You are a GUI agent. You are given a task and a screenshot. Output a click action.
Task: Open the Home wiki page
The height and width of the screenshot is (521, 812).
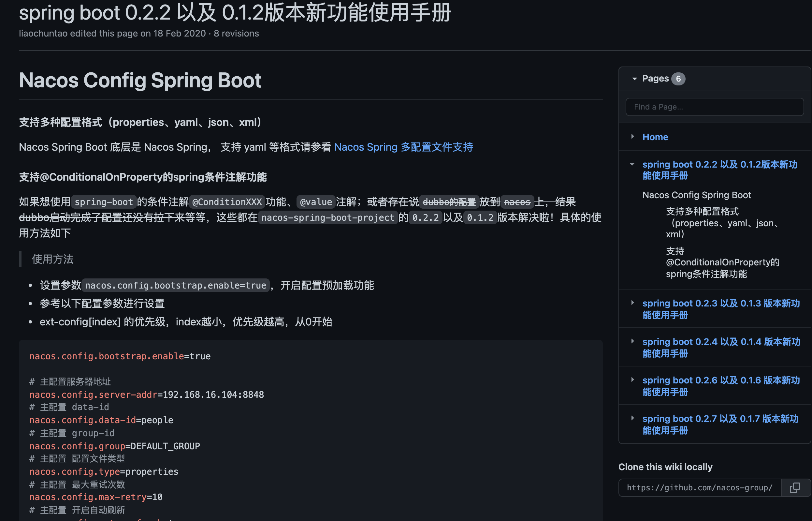click(655, 137)
